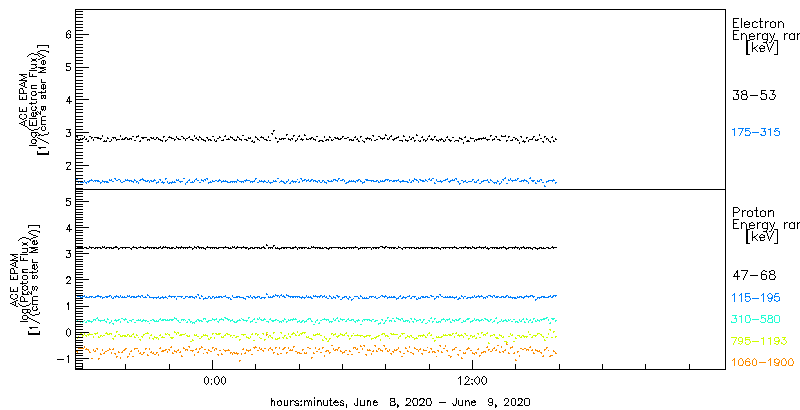Click the electron y-axis tick 6
The height and width of the screenshot is (410, 800).
[x=69, y=34]
